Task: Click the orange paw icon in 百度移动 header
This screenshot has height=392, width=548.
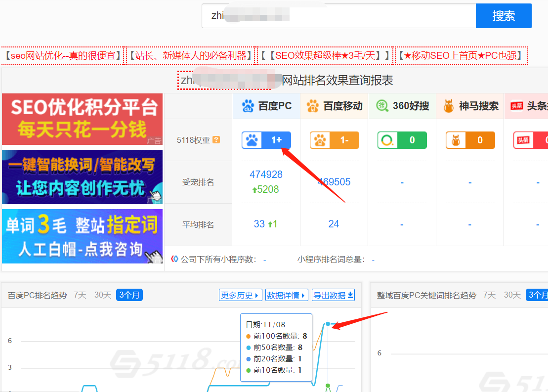Action: point(313,106)
